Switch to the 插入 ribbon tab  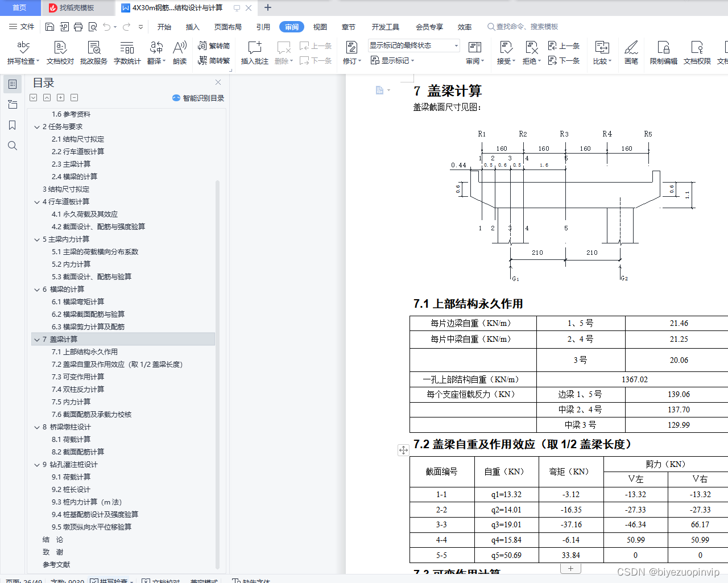pyautogui.click(x=193, y=27)
